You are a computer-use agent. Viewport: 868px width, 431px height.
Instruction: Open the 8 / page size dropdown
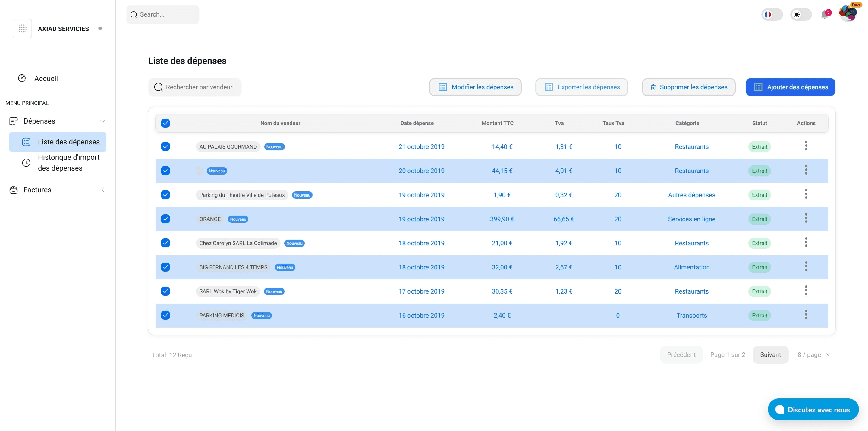coord(813,354)
